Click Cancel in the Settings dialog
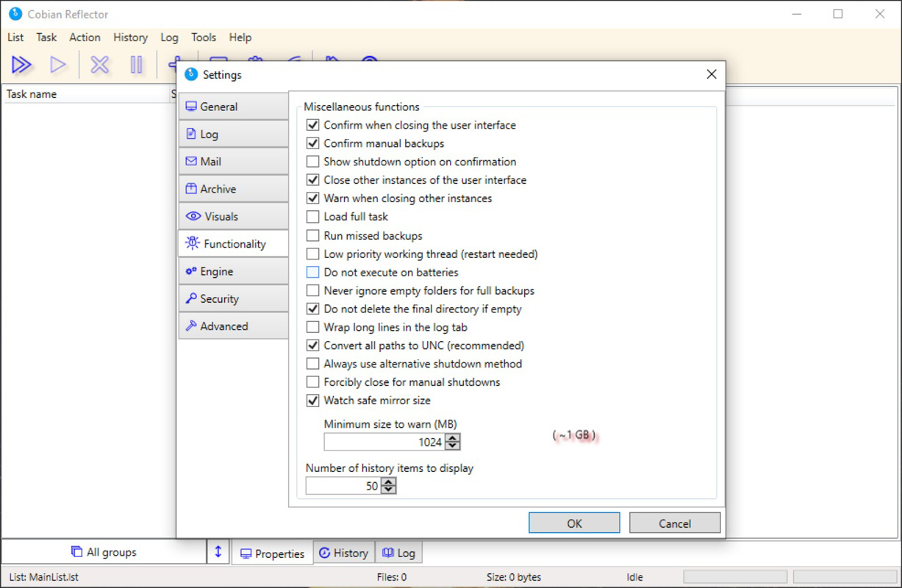This screenshot has width=902, height=588. 675,523
